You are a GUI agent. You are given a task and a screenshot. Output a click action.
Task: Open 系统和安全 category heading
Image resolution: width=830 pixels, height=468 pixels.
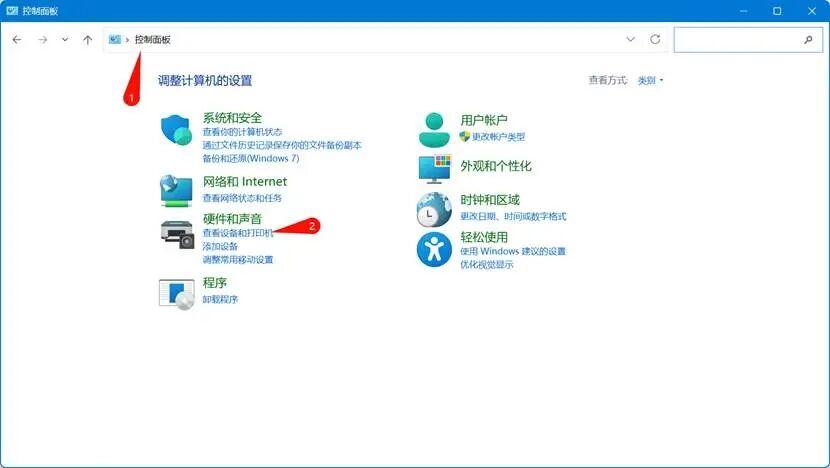tap(232, 118)
